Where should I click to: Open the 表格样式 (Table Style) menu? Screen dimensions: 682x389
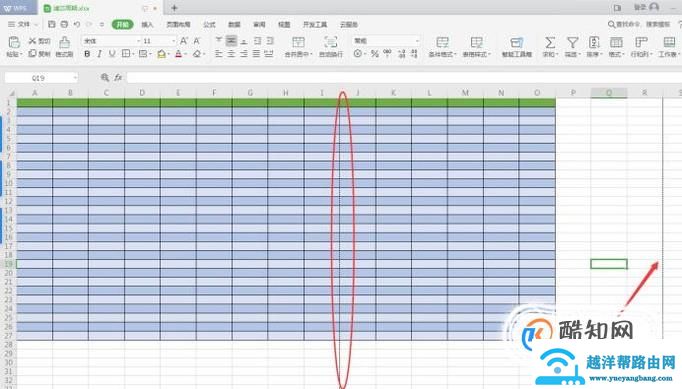[476, 47]
